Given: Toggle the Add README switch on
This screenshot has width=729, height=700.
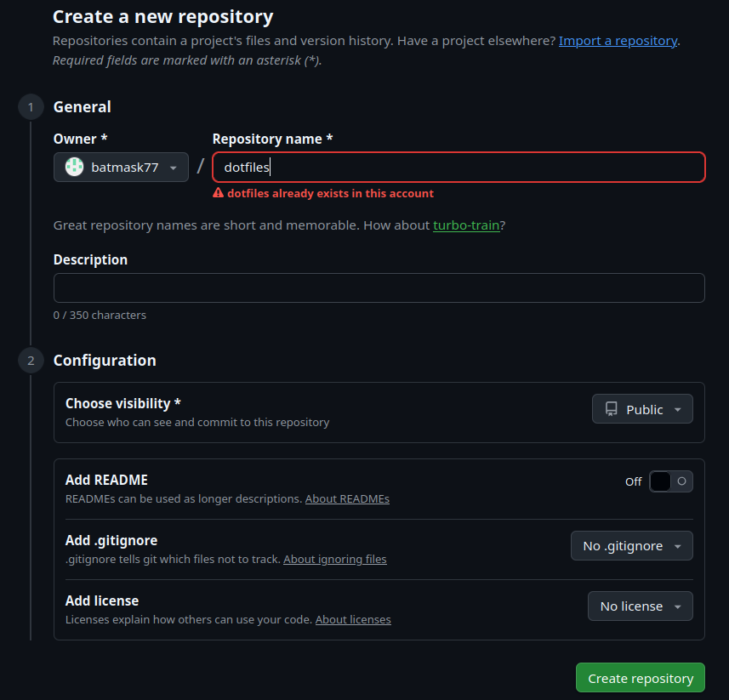Looking at the screenshot, I should click(x=670, y=481).
